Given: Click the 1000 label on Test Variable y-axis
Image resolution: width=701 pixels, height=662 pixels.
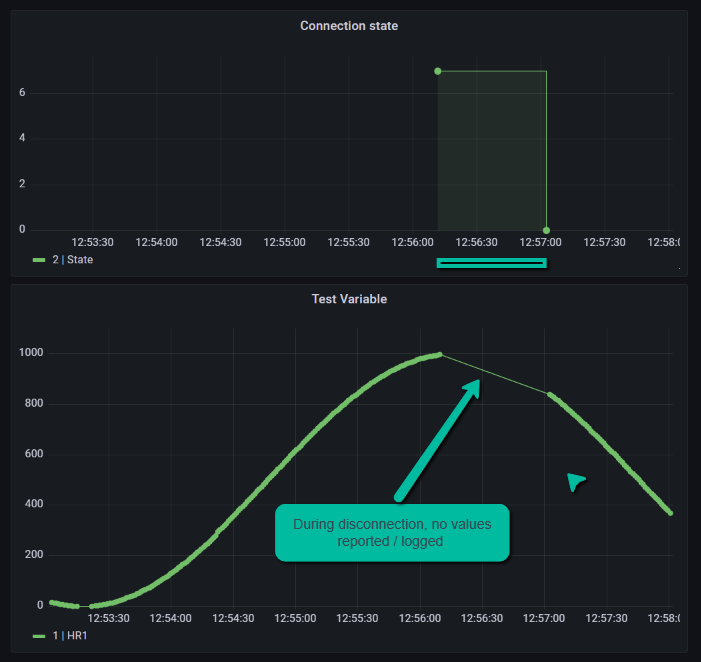Looking at the screenshot, I should click(x=34, y=353).
